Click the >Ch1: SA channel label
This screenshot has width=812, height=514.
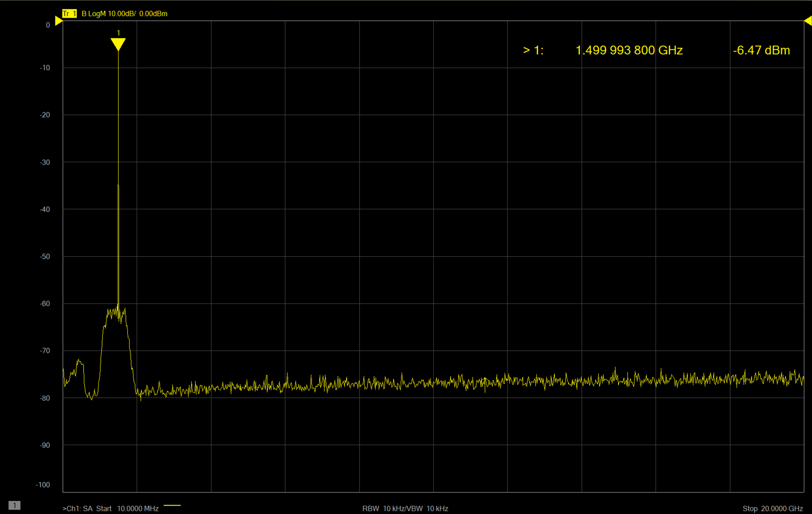(x=78, y=508)
